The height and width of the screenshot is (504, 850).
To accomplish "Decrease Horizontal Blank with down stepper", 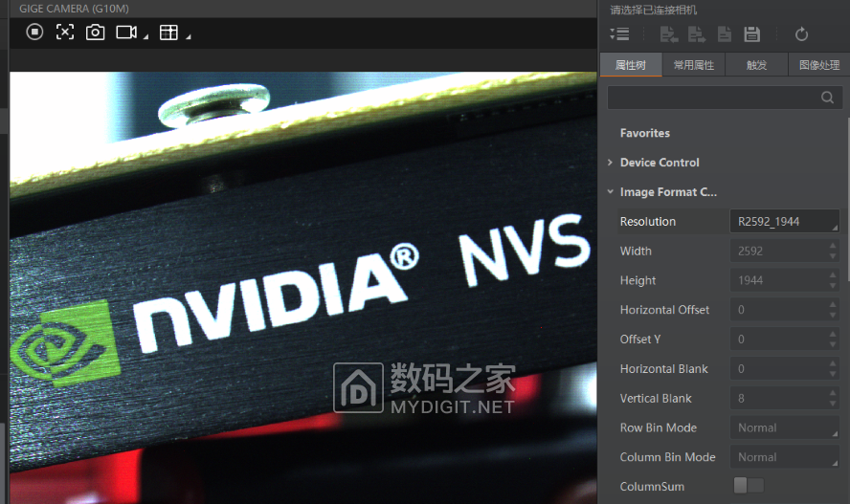I will click(833, 374).
